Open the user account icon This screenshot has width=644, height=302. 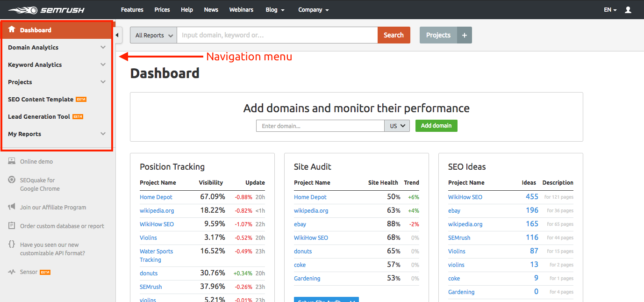(x=628, y=10)
